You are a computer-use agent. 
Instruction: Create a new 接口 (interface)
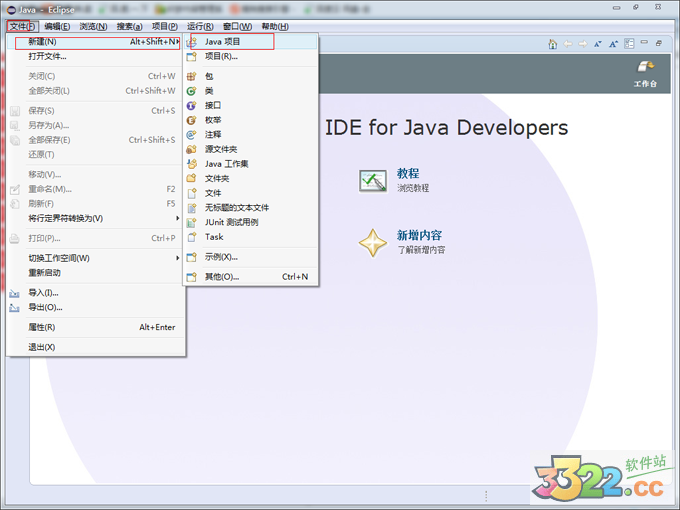[x=251, y=105]
